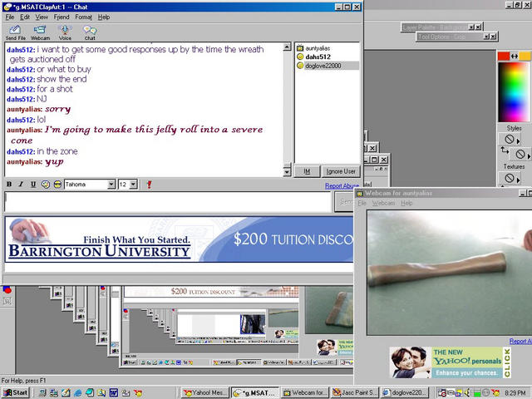Click the Word quick launch icon
The image size is (532, 399).
[114, 393]
